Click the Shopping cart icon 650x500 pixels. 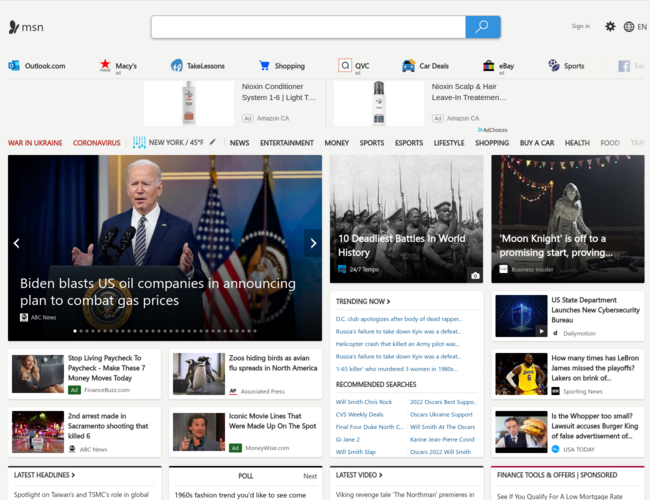pos(264,66)
